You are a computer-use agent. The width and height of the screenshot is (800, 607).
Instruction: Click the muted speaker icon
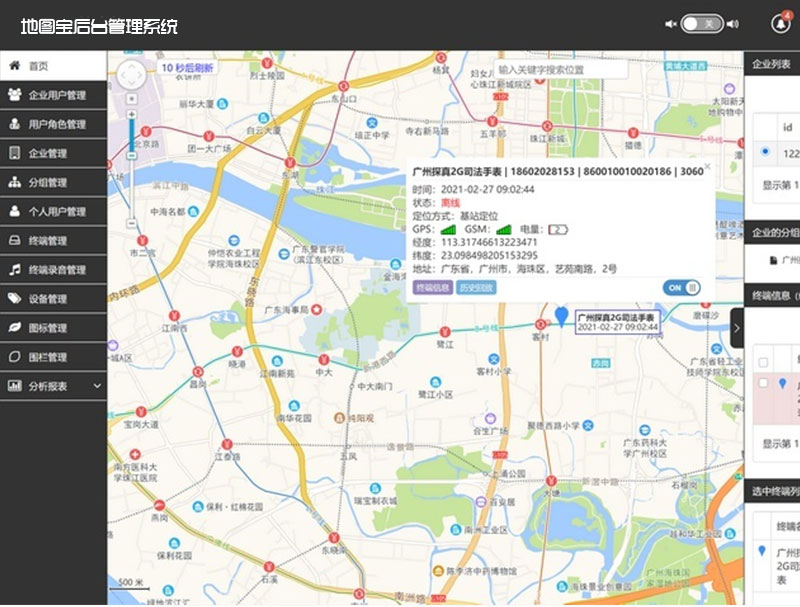(x=670, y=24)
